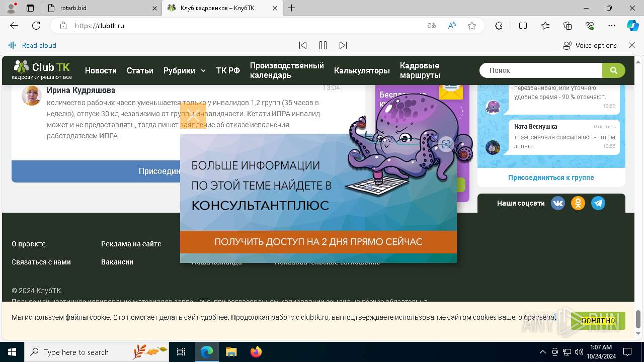Viewport: 644px width, 362px height.
Task: Show translation options in address bar
Action: 432,26
